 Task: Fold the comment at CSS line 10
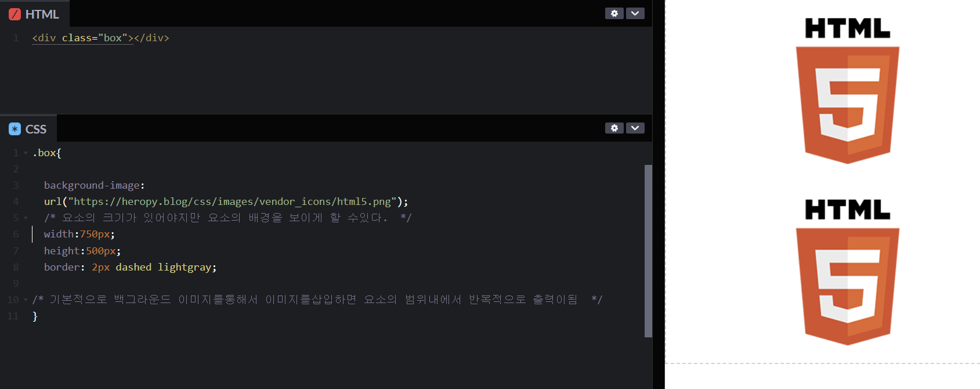tap(26, 300)
